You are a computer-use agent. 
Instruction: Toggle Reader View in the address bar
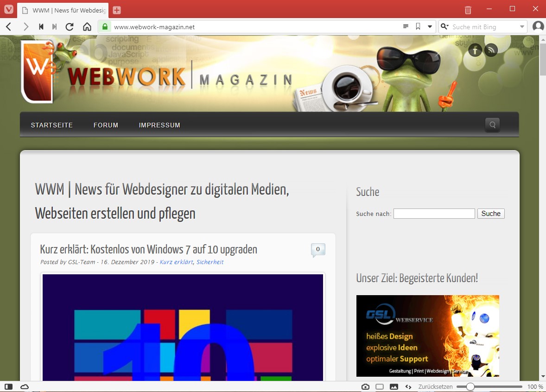pyautogui.click(x=406, y=26)
